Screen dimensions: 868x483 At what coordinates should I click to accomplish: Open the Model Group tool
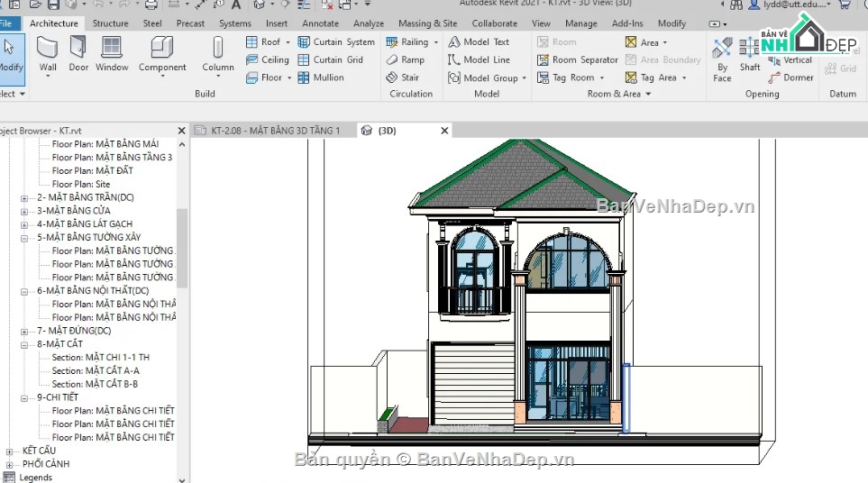click(x=483, y=78)
